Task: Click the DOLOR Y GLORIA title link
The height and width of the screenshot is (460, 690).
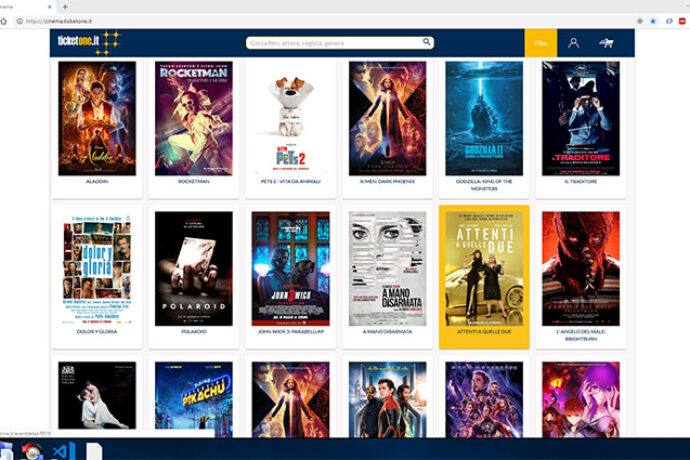Action: pos(97,332)
